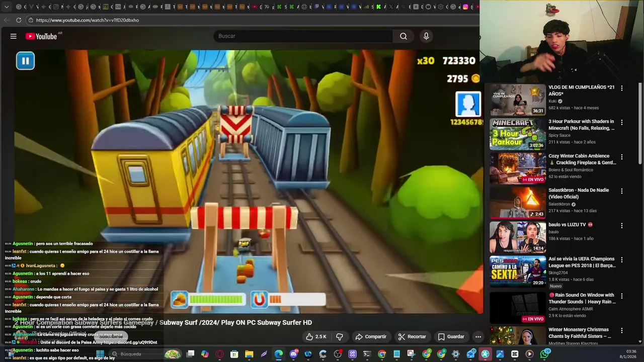Click the search magnifier button
This screenshot has width=644, height=362.
pos(403,36)
